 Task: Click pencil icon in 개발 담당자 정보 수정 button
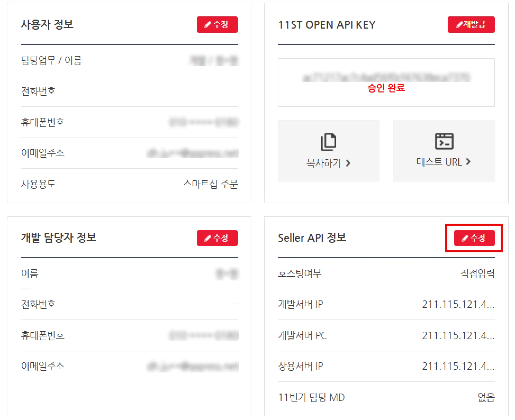point(208,238)
